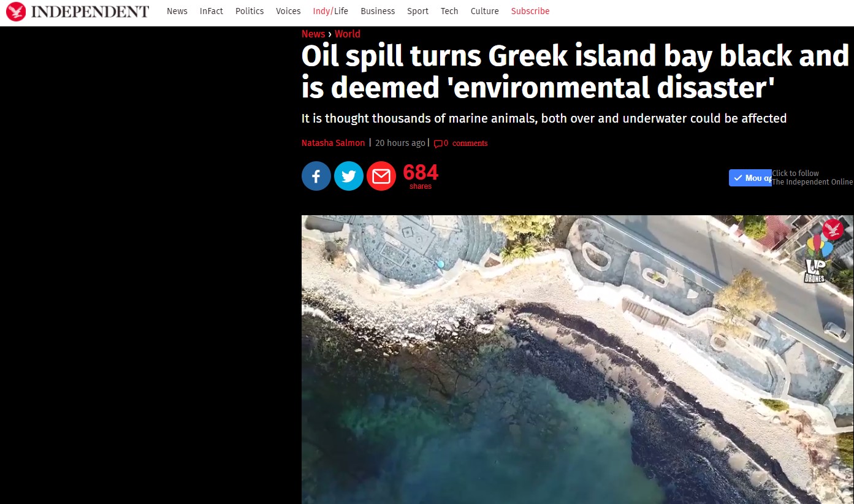Open the InFact menu item

pos(212,11)
